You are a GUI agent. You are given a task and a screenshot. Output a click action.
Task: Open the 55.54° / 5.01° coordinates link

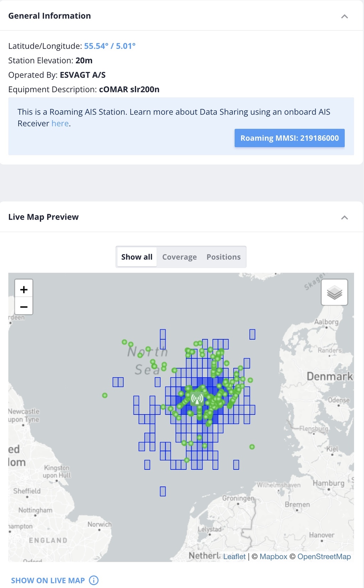110,46
